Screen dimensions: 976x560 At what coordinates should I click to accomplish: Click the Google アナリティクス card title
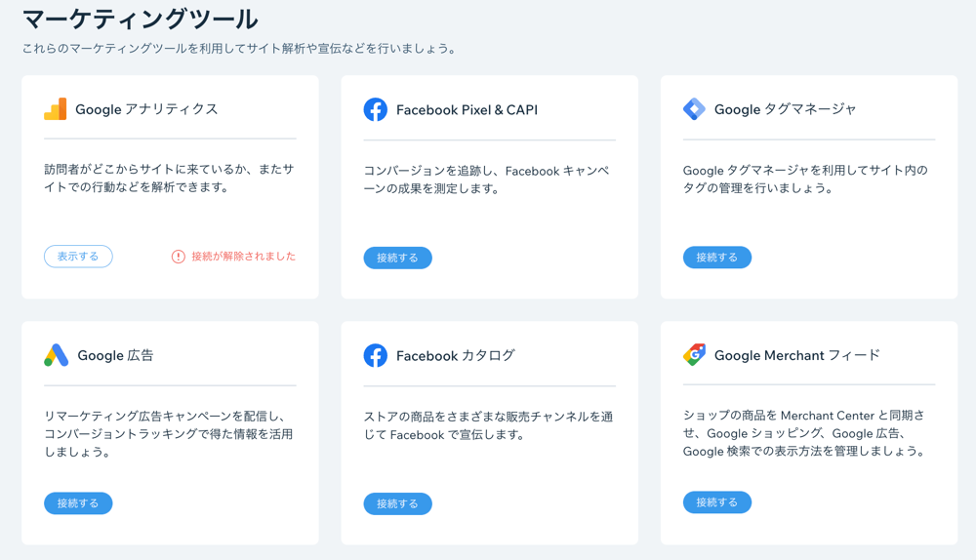pos(147,109)
